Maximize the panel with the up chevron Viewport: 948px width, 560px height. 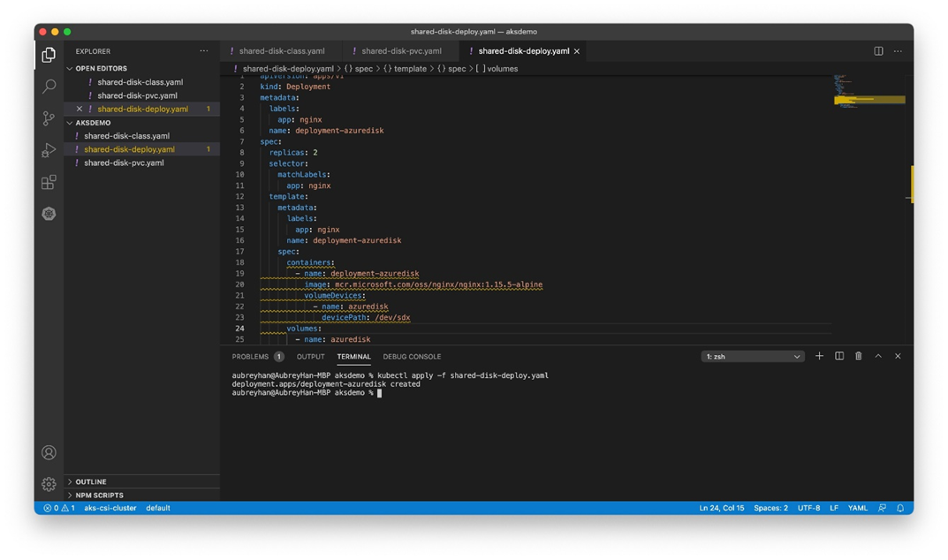878,356
